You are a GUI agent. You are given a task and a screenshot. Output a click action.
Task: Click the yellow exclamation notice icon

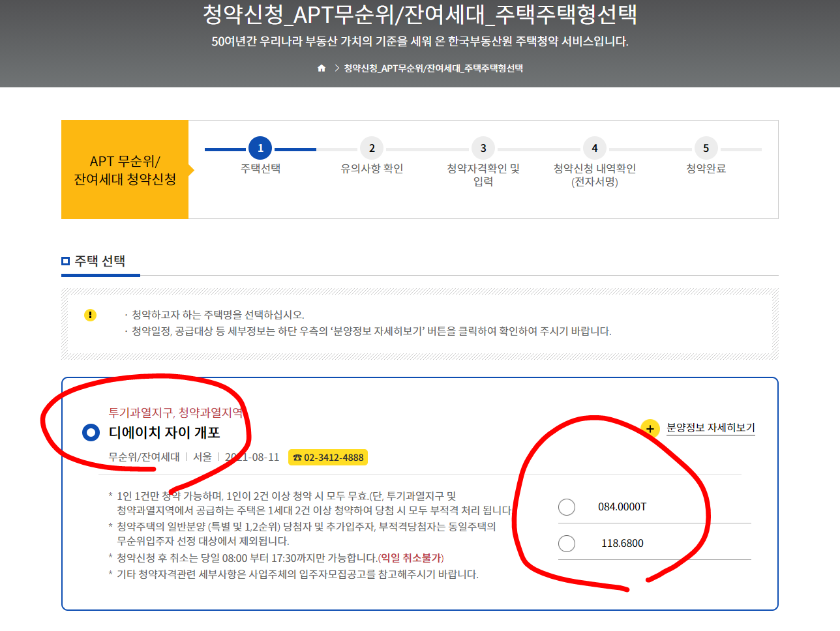[x=90, y=315]
